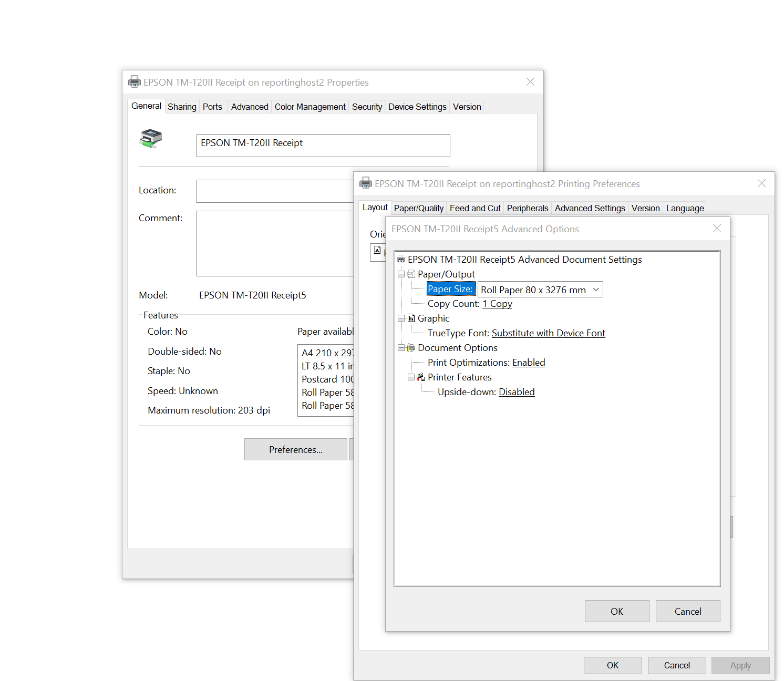Click Cancel in the Printing Preferences window

(x=677, y=665)
